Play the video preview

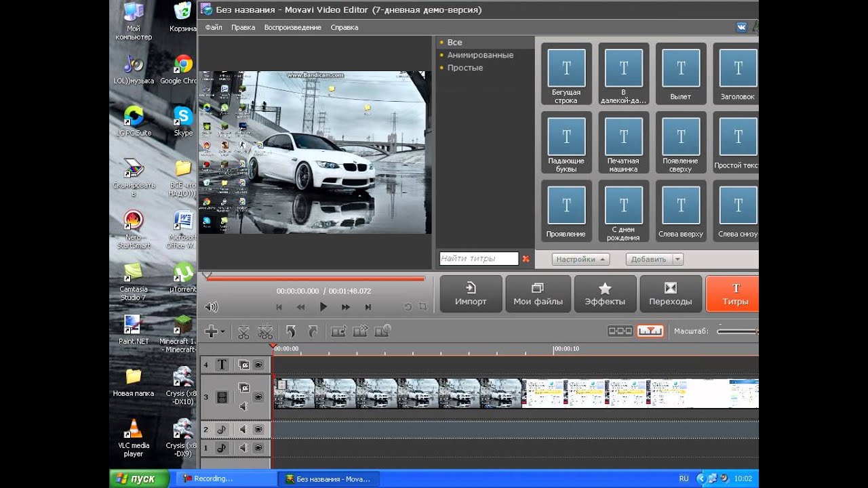click(x=323, y=307)
